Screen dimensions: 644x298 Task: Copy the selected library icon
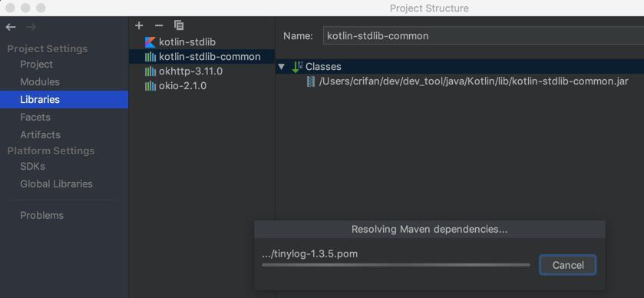click(179, 25)
